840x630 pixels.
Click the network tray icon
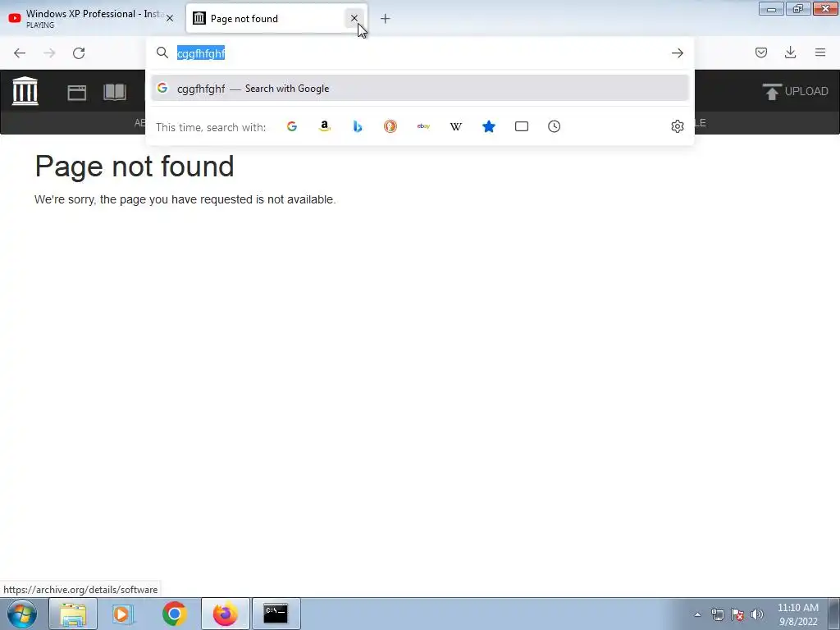[x=717, y=614]
